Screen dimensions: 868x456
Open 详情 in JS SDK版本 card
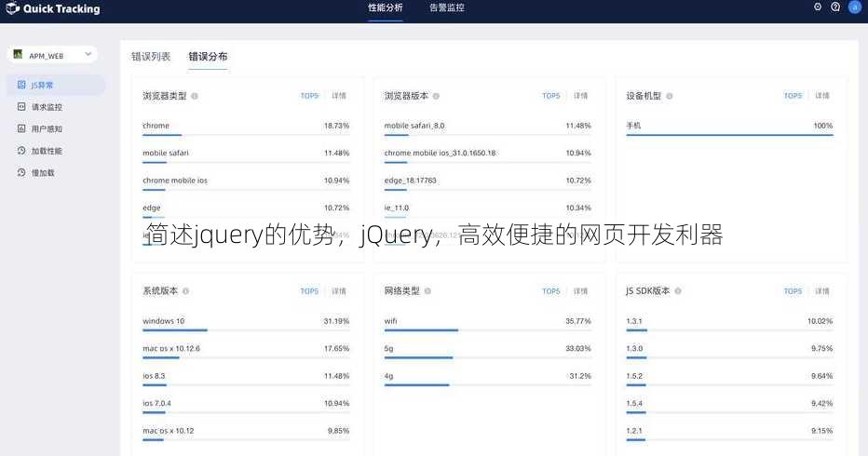click(x=822, y=291)
